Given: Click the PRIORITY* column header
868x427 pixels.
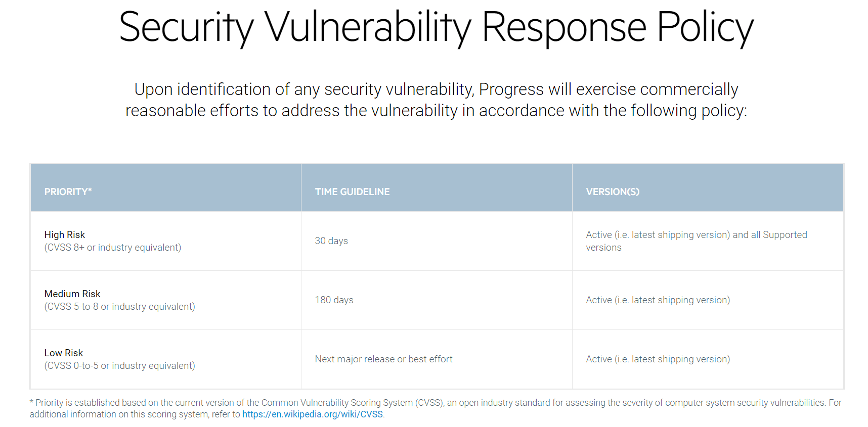Looking at the screenshot, I should 68,192.
